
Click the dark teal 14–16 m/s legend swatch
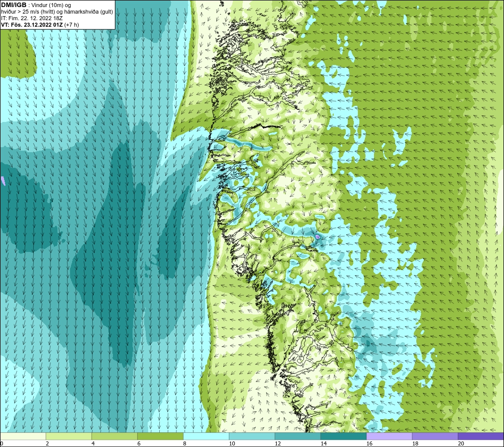(x=344, y=436)
